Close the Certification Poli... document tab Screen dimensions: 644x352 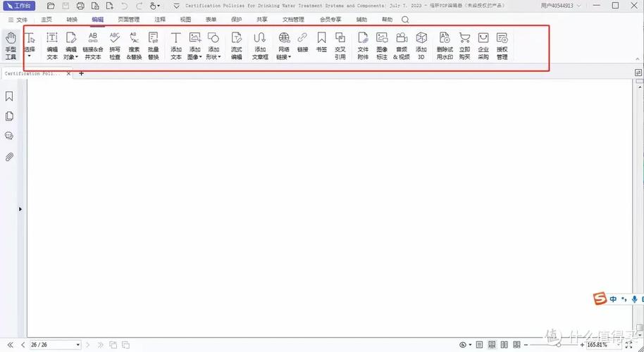pyautogui.click(x=68, y=73)
